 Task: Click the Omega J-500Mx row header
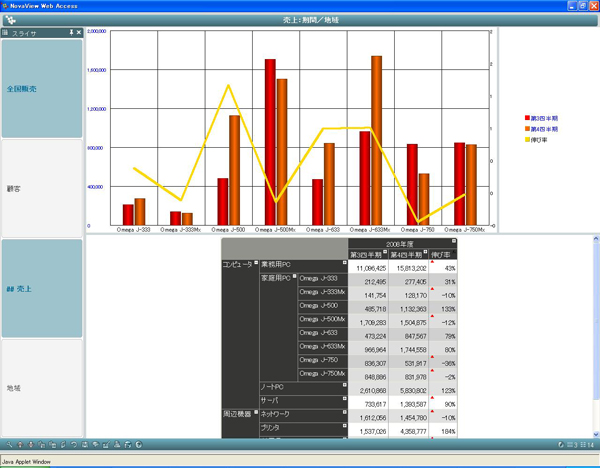(323, 320)
